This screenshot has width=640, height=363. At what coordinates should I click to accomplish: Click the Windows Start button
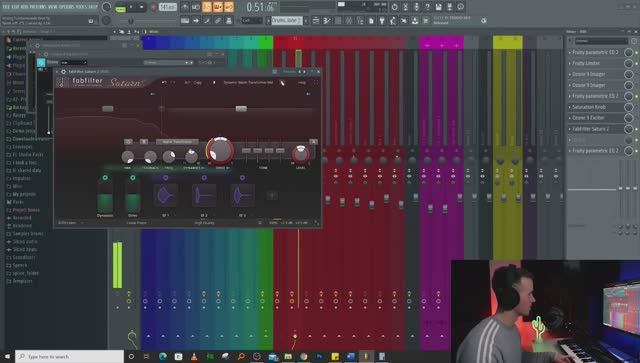[x=7, y=356]
